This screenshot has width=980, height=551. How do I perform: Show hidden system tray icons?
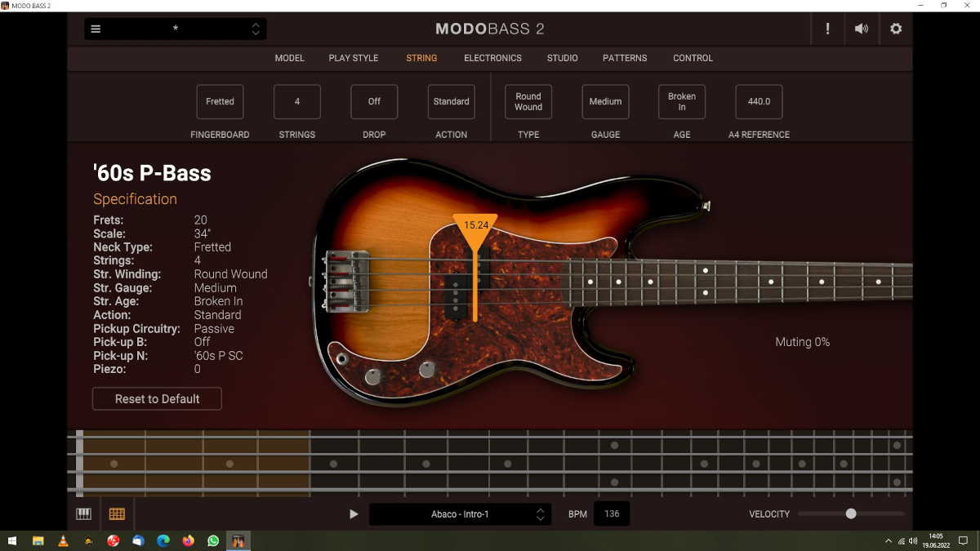tap(889, 540)
